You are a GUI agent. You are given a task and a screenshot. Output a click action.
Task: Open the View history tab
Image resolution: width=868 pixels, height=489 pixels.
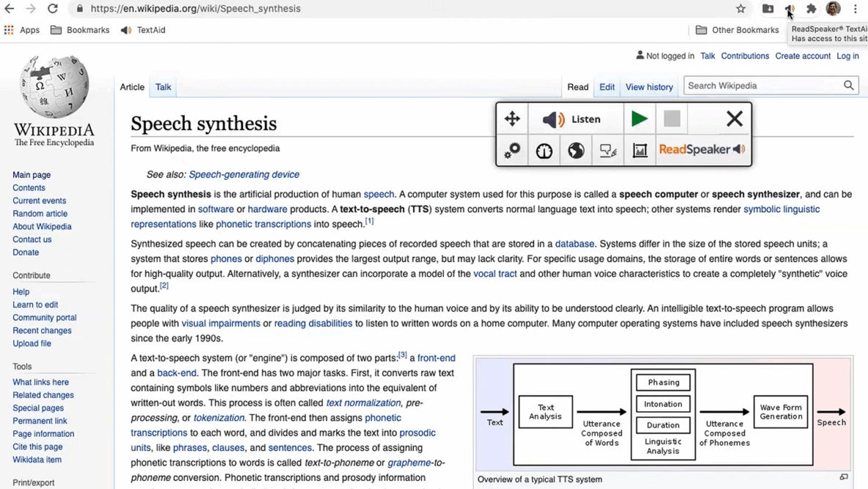coord(648,87)
